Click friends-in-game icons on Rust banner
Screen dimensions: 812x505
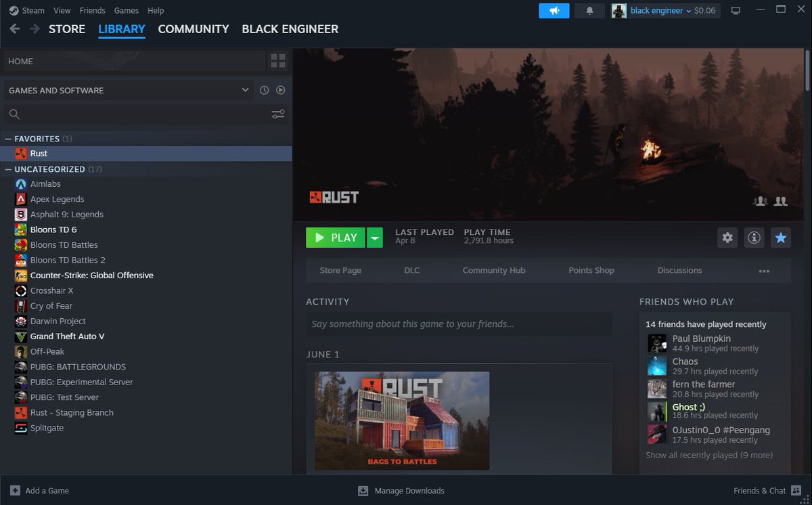(x=770, y=201)
